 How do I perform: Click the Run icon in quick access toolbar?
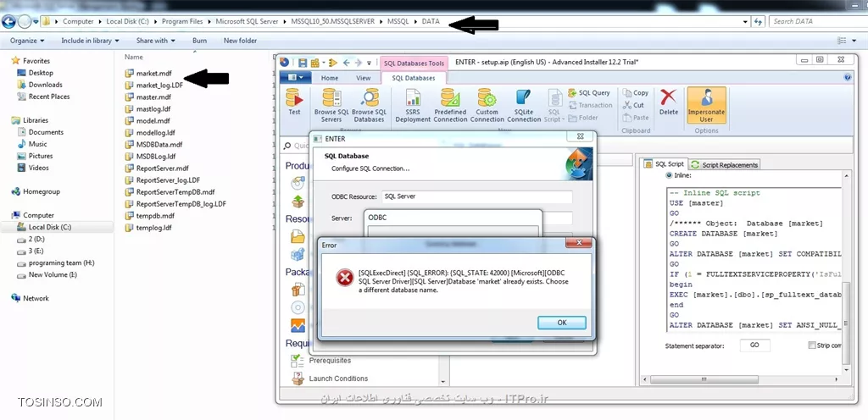(x=332, y=63)
